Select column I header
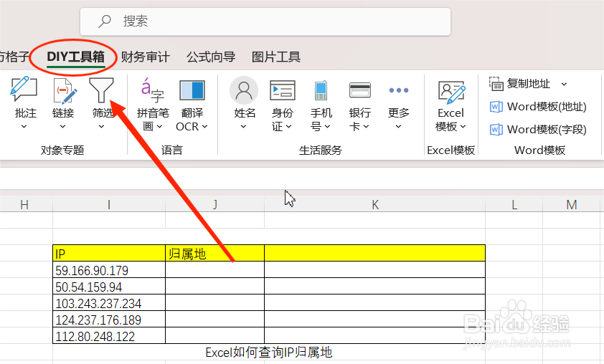Viewport: 604px width, 364px height. [109, 204]
